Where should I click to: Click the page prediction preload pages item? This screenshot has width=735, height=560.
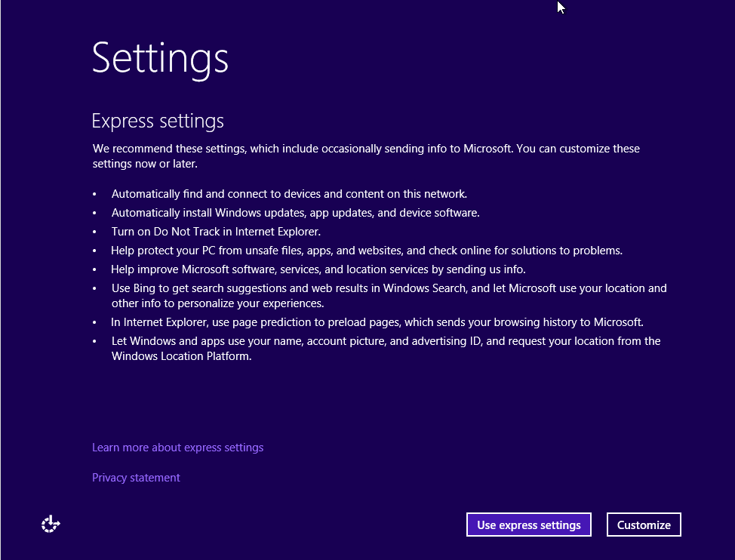click(x=377, y=322)
